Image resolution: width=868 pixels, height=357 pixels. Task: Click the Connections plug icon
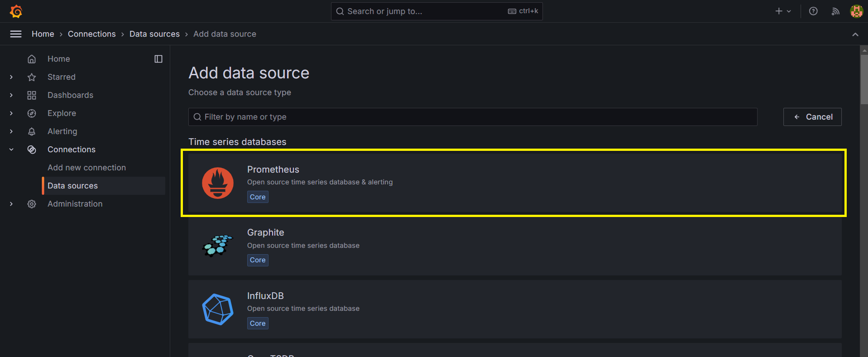tap(32, 150)
